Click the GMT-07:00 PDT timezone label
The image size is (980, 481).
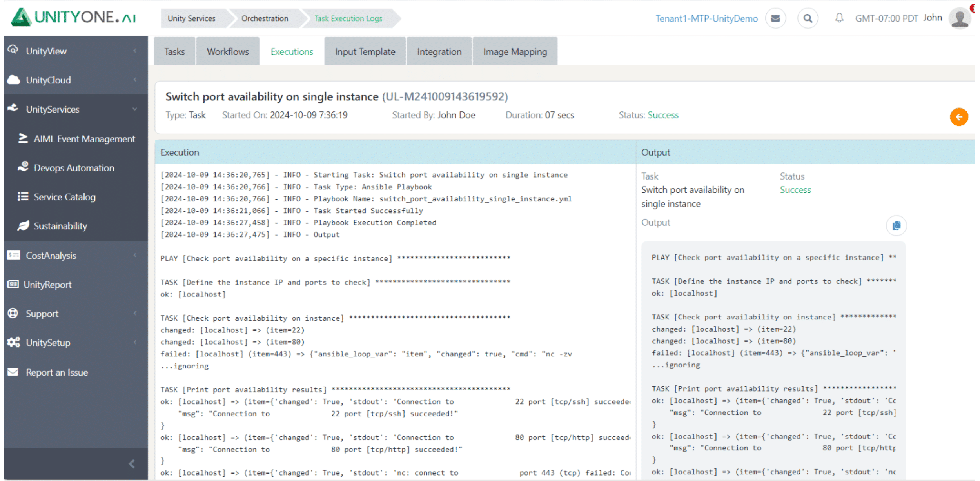click(886, 18)
